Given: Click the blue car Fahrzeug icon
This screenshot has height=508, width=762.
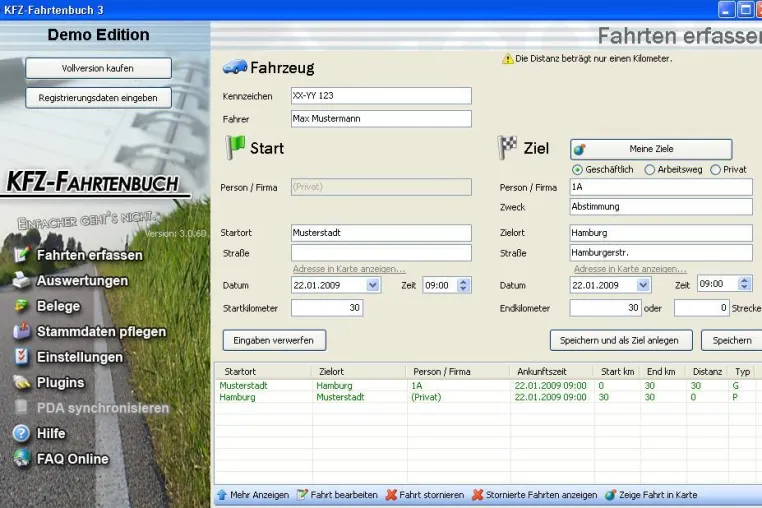Looking at the screenshot, I should (x=235, y=67).
